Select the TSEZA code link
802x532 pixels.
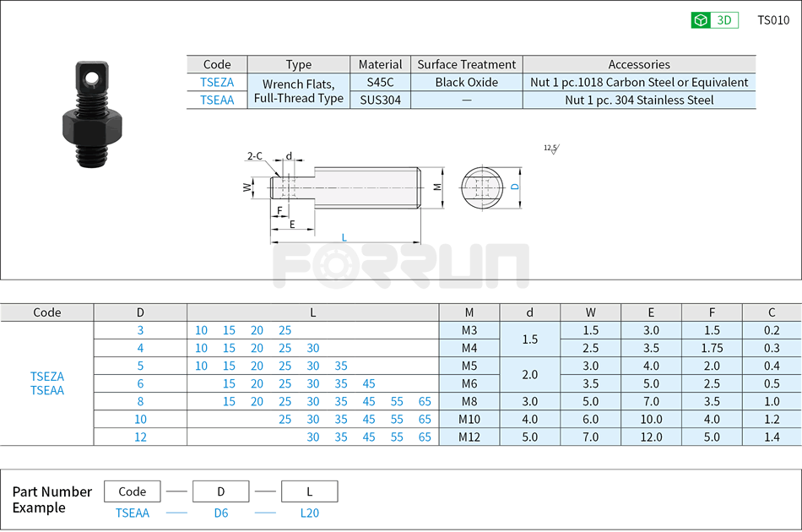pyautogui.click(x=217, y=82)
